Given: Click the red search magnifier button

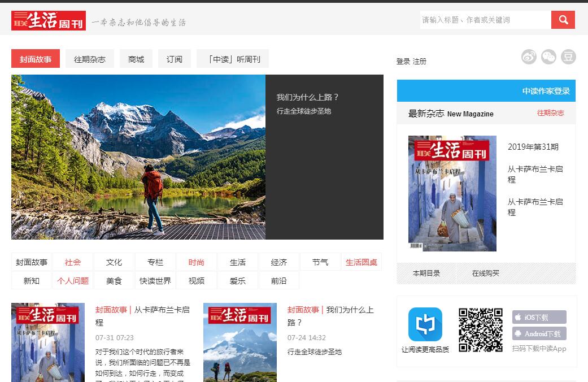Looking at the screenshot, I should click(563, 20).
